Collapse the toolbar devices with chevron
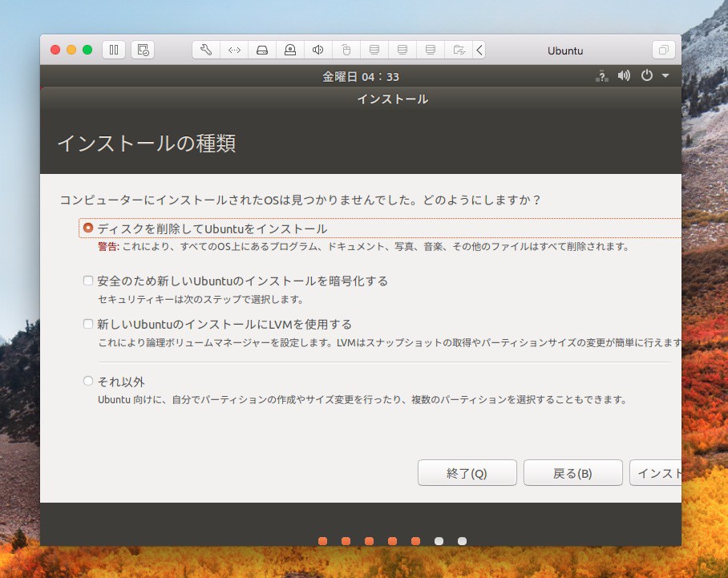The width and height of the screenshot is (728, 578). (479, 50)
